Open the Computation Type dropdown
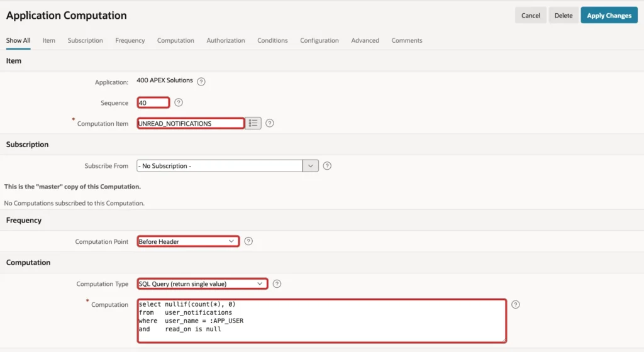 203,284
